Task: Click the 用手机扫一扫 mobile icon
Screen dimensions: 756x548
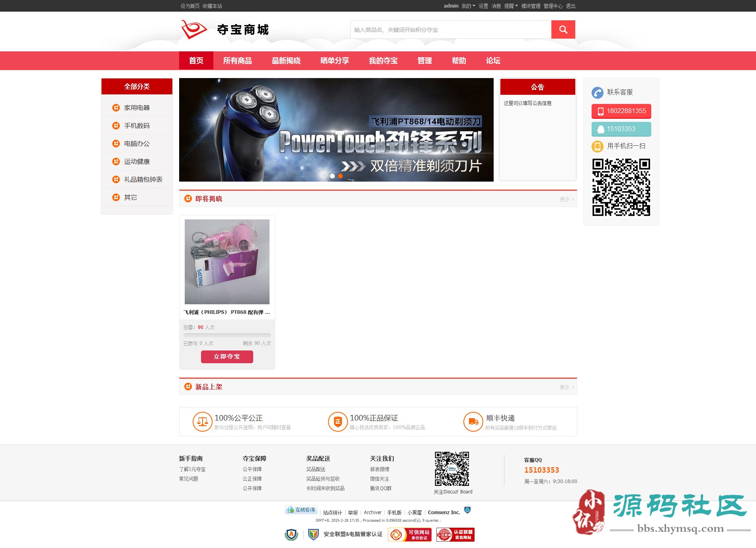Action: tap(597, 147)
